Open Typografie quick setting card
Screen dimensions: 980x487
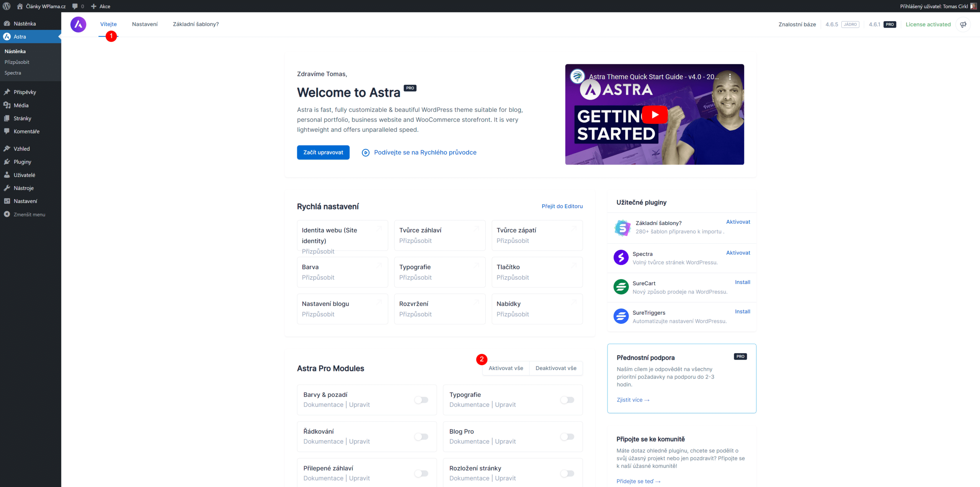tap(439, 272)
